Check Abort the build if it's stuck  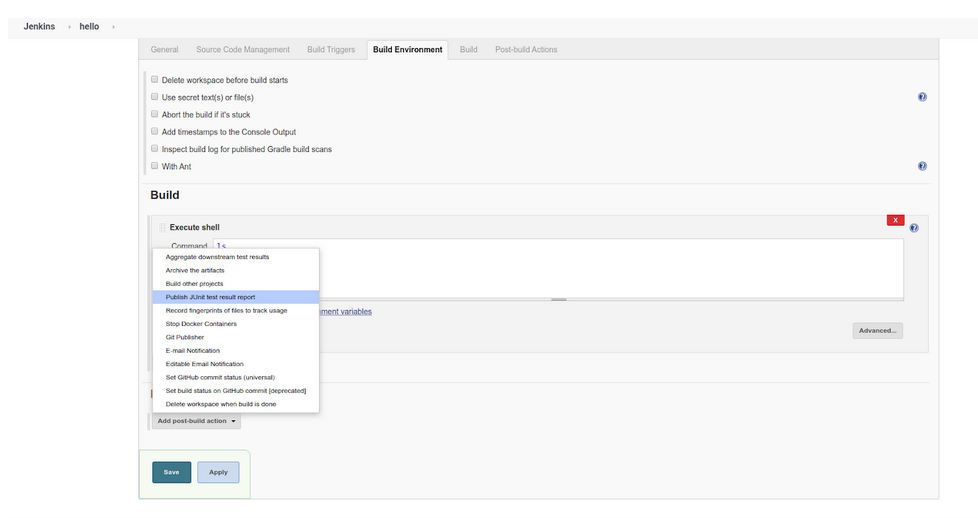click(154, 114)
